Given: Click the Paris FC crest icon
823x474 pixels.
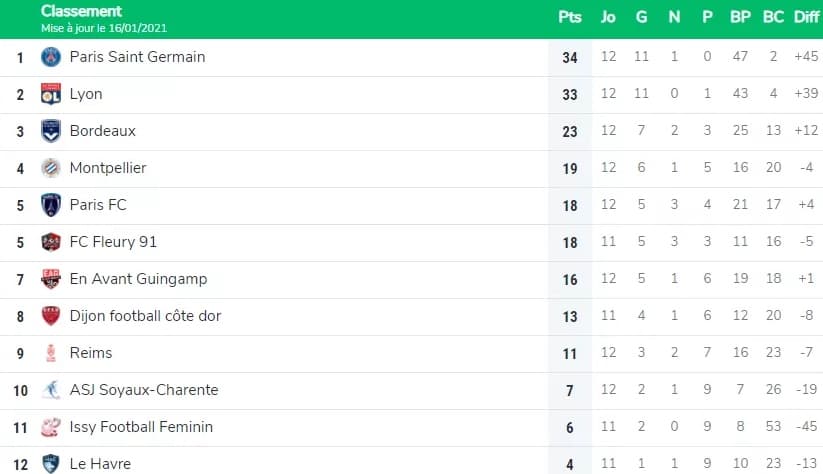Looking at the screenshot, I should [x=51, y=205].
